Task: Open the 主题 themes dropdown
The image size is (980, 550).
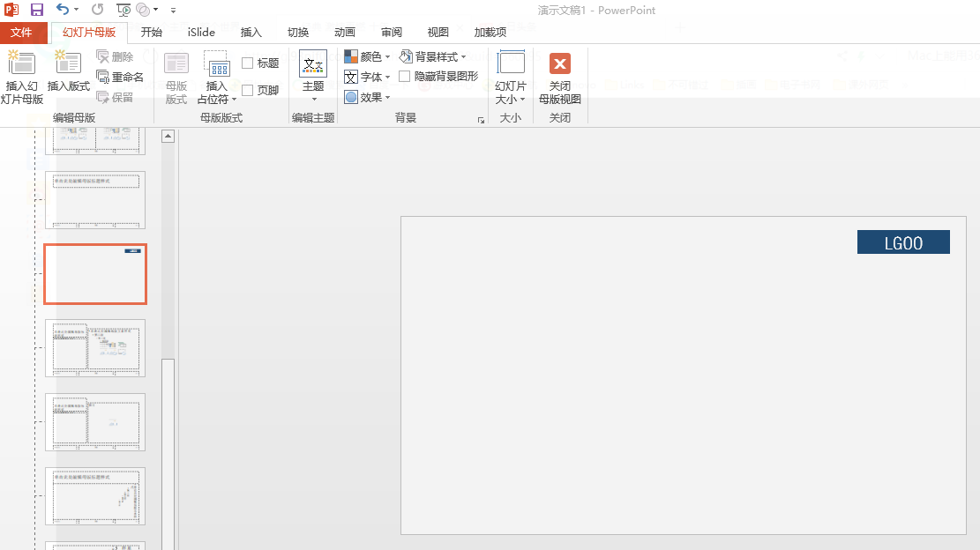Action: coord(313,76)
